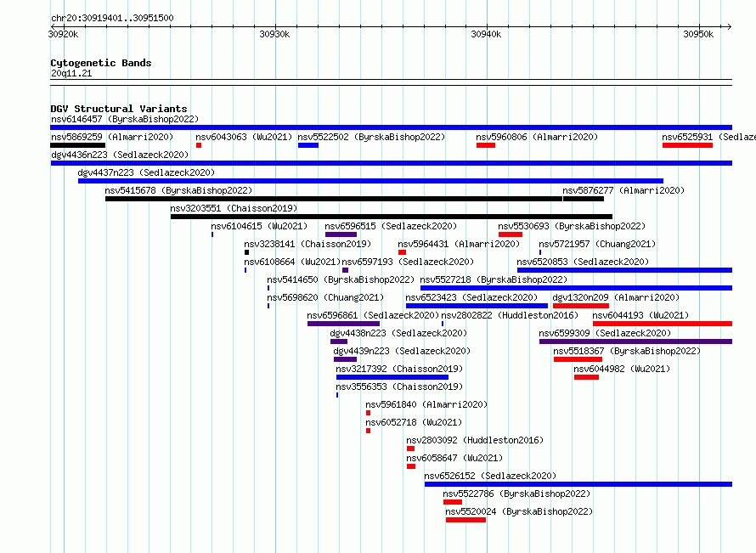Open dgv4437n223 (Sedlazeck2020) label
756x553 pixels.
[x=146, y=172]
